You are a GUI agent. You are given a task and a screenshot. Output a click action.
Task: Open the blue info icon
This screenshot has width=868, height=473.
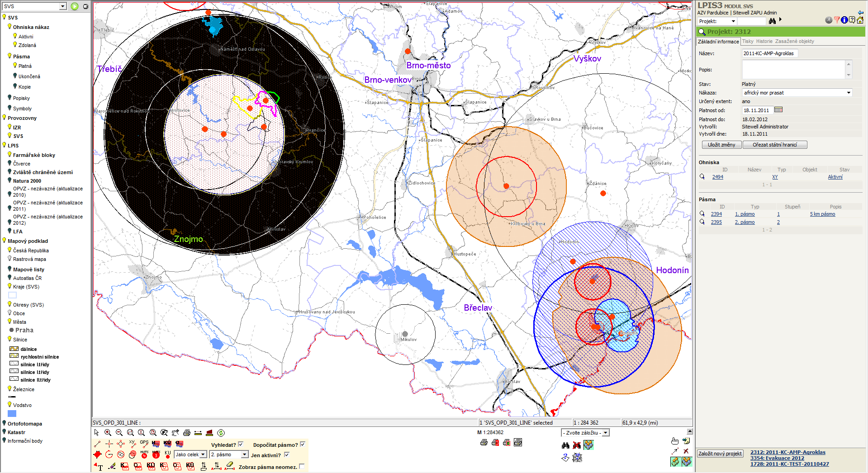844,20
